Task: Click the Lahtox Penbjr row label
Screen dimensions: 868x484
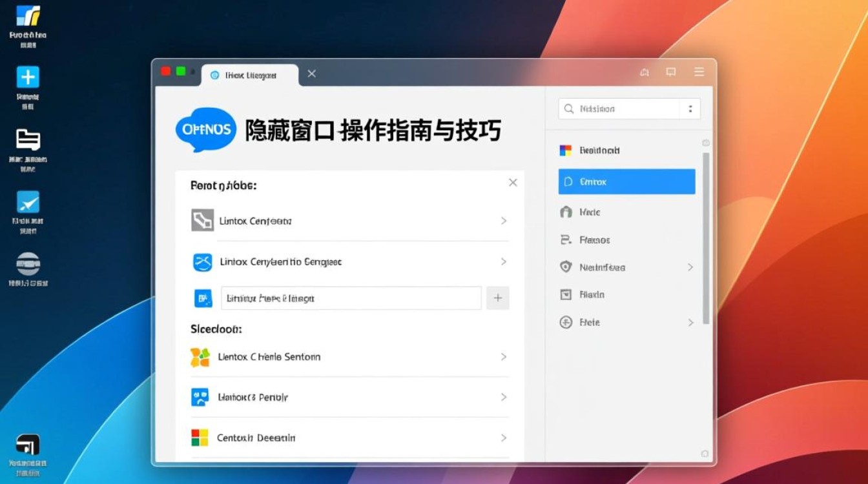Action: (253, 398)
